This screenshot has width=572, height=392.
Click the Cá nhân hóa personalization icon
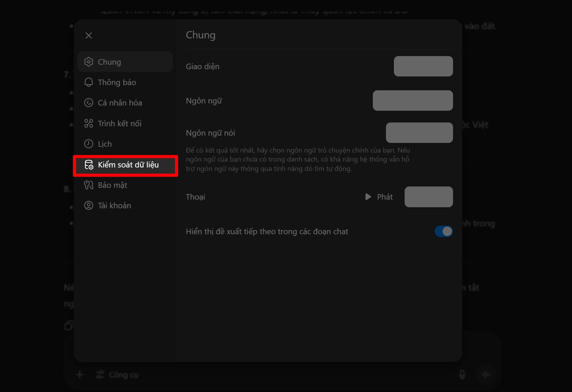(89, 103)
